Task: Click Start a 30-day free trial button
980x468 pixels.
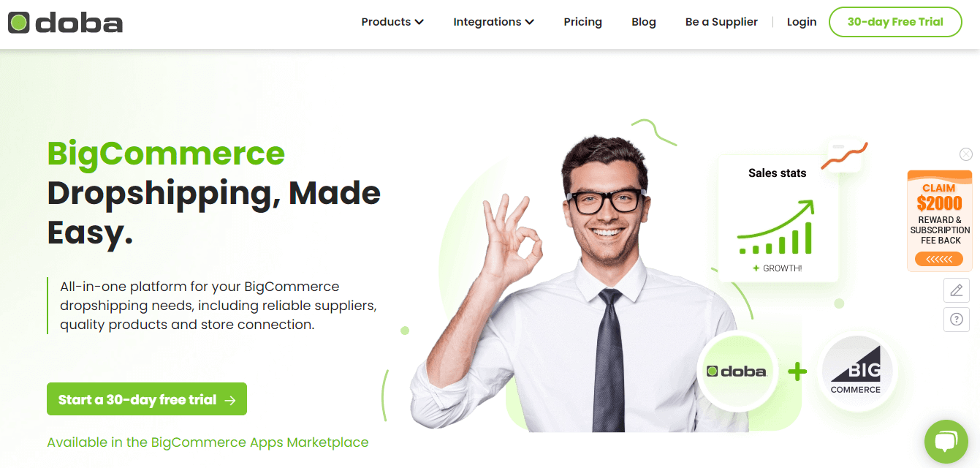Action: pos(147,399)
